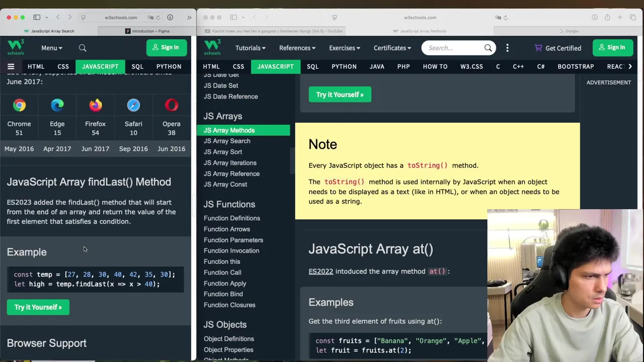The image size is (644, 362).
Task: Open JS Array Iterations in sidebar
Action: [230, 163]
